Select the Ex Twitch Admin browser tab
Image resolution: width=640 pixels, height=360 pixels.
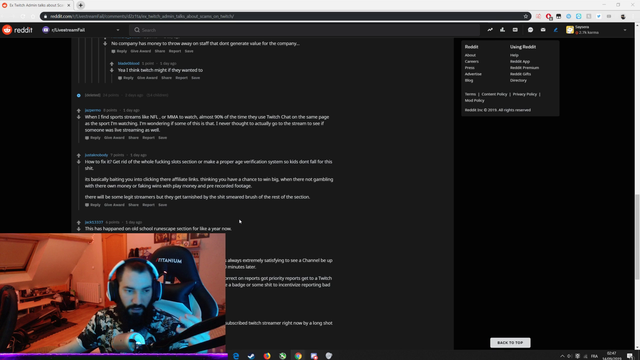[x=36, y=5]
